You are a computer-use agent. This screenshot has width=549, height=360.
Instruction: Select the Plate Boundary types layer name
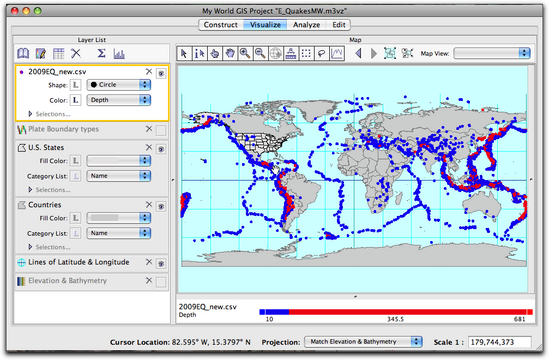63,129
